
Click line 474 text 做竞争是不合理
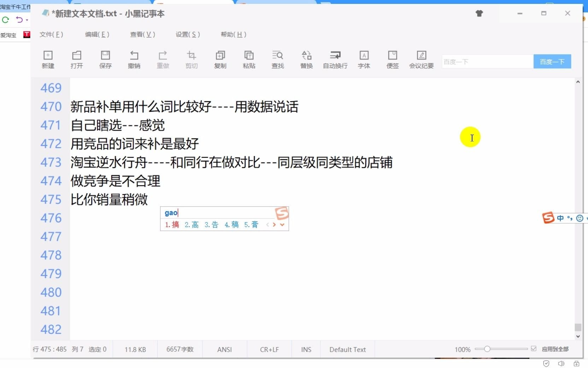point(115,181)
